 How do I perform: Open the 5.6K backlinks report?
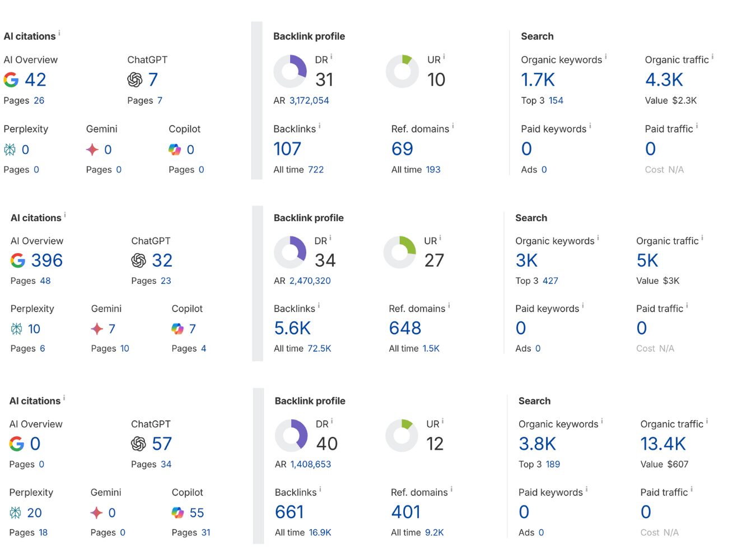(292, 328)
